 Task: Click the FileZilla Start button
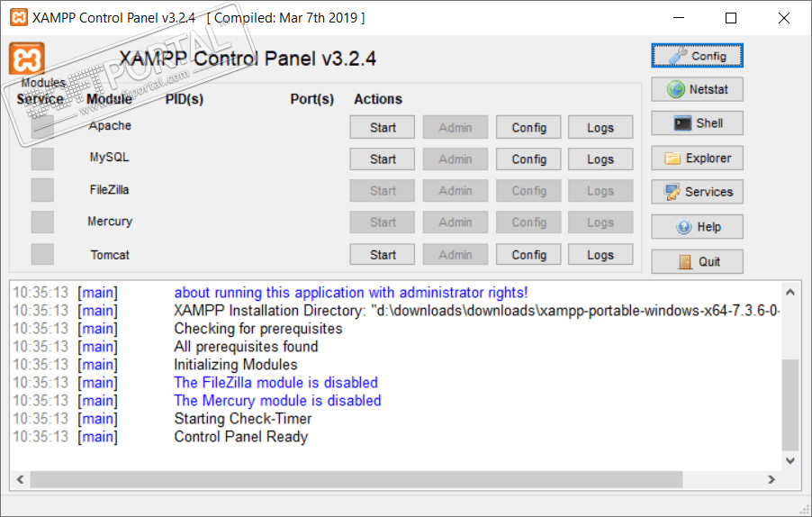point(383,191)
